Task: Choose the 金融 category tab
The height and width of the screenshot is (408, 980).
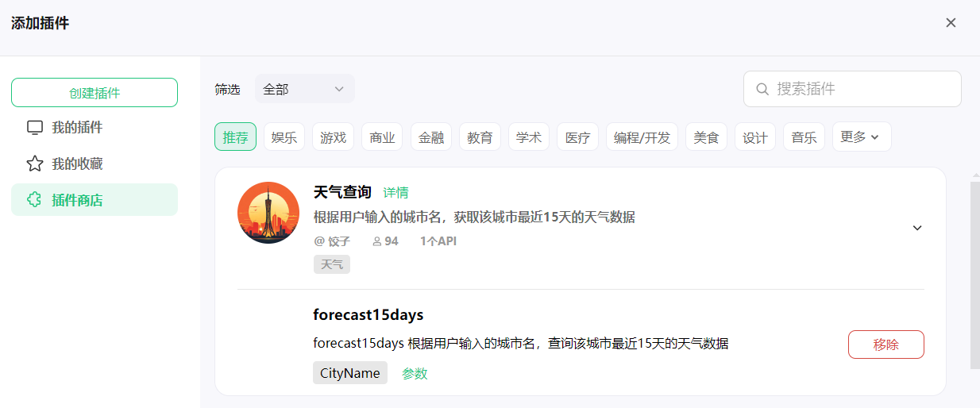Action: click(x=431, y=137)
